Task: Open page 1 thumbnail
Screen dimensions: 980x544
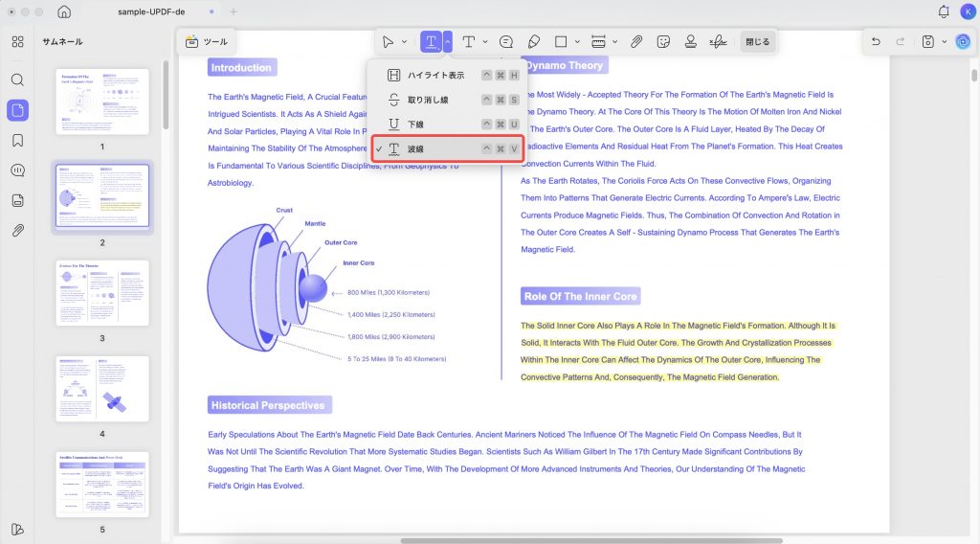Action: point(102,102)
